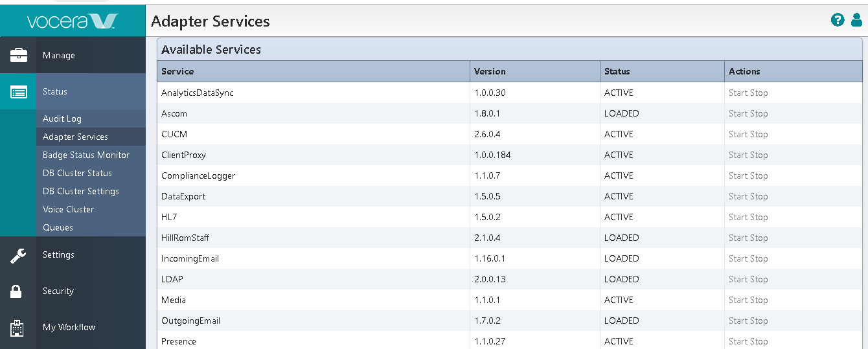Click Stop for the HL7 service

tap(759, 217)
